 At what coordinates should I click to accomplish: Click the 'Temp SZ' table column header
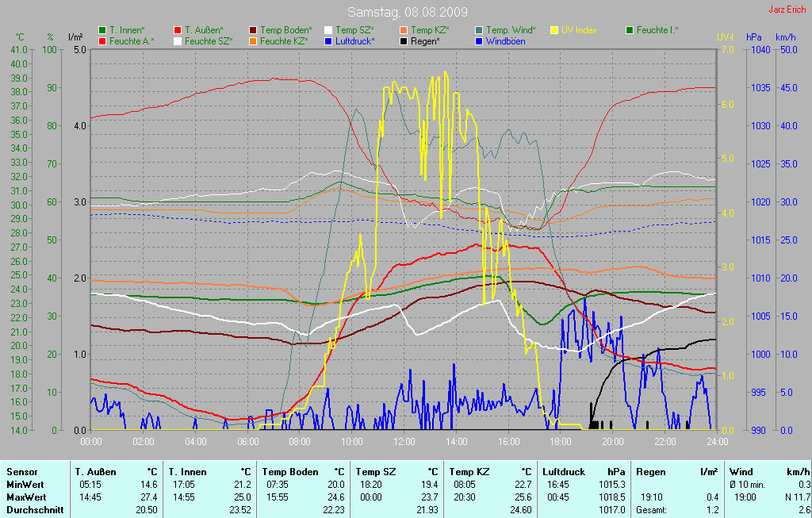coord(376,472)
